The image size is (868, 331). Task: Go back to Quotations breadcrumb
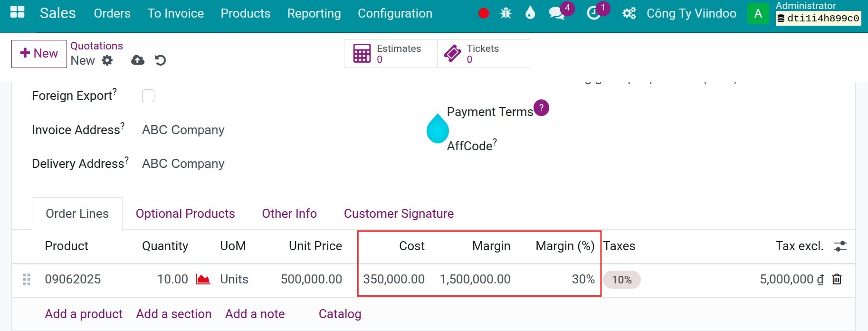[x=96, y=46]
